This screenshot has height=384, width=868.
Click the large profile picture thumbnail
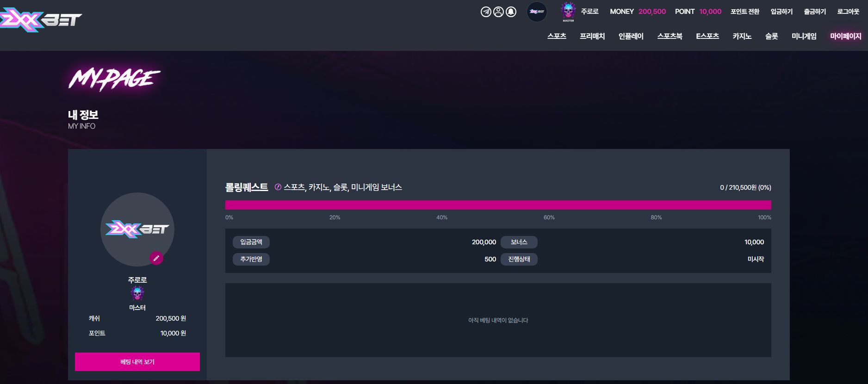(x=137, y=229)
